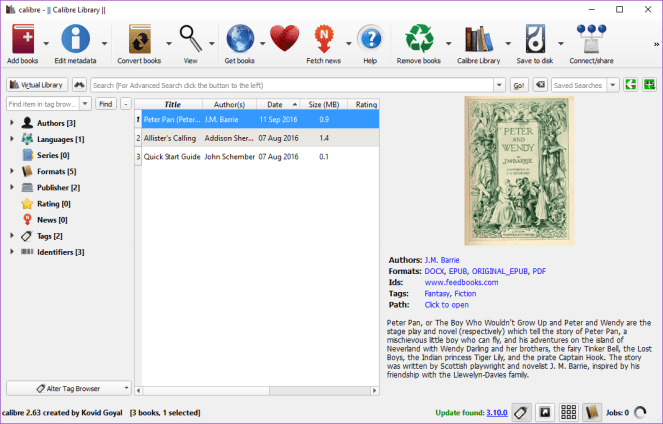Open the Alter Tag Browser dropdown
Viewport: 663px width, 424px height.
(69, 388)
